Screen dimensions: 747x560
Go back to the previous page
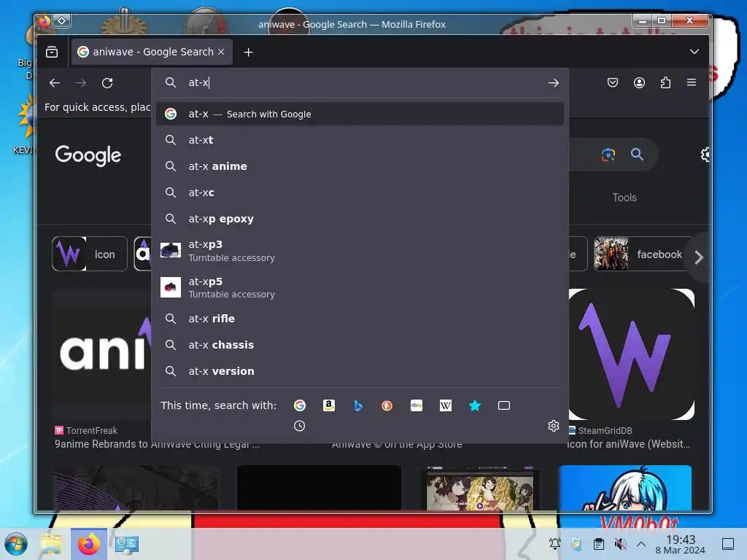(x=55, y=83)
